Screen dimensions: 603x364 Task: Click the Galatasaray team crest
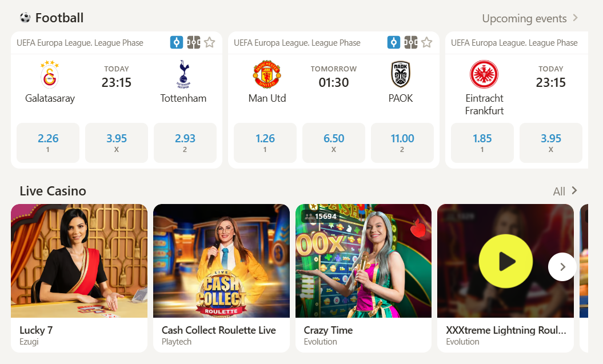coord(50,74)
